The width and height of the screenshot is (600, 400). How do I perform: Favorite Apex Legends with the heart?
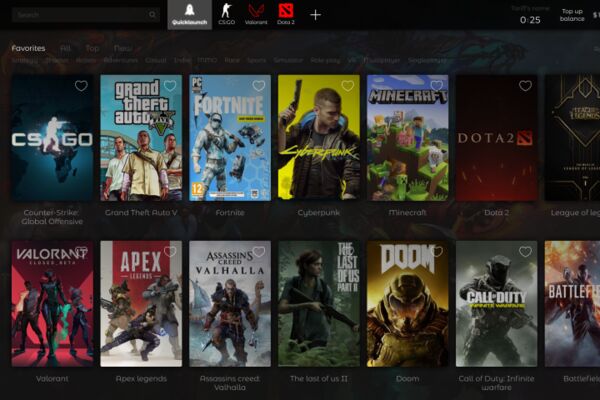pyautogui.click(x=170, y=251)
